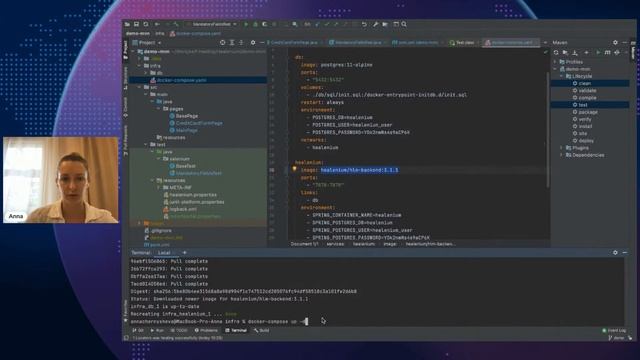Click Download Sources icon in Maven panel
Viewport: 640px width, 360px height.
[x=575, y=53]
